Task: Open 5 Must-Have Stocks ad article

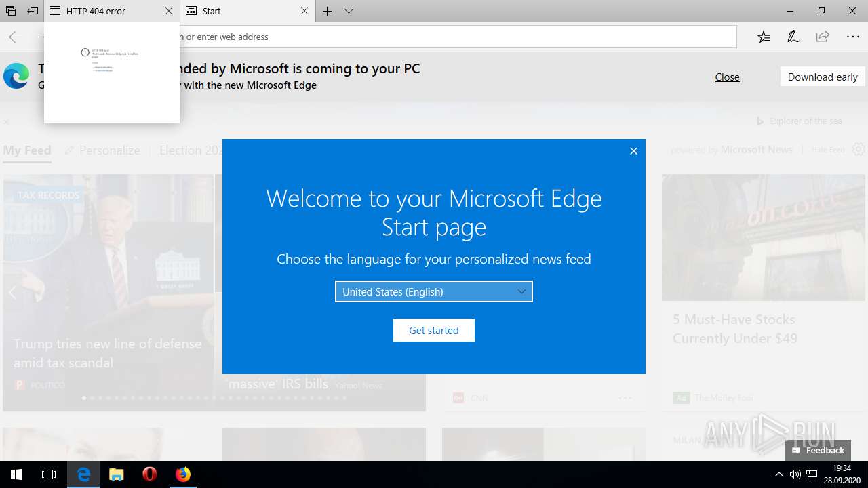Action: [x=735, y=329]
